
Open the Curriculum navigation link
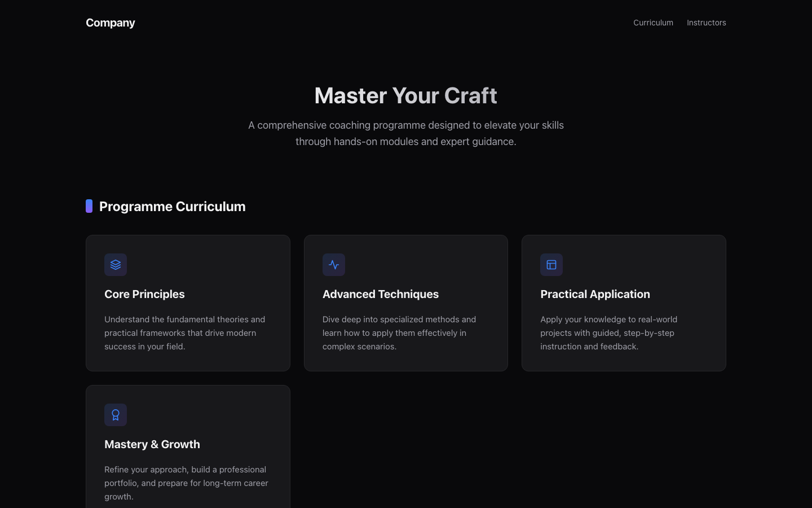coord(653,23)
